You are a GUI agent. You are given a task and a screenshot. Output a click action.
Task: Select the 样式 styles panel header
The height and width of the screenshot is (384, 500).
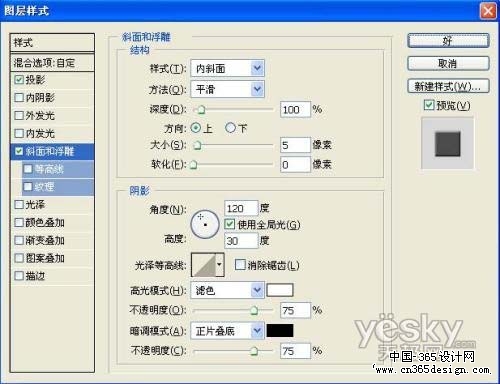[52, 42]
